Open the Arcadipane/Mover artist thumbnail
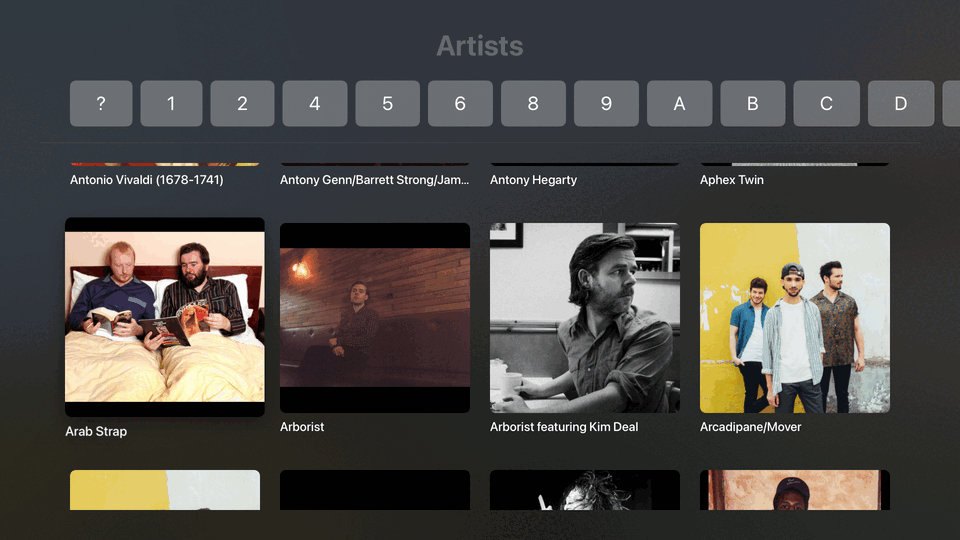Screen dimensions: 960x540 tap(795, 318)
